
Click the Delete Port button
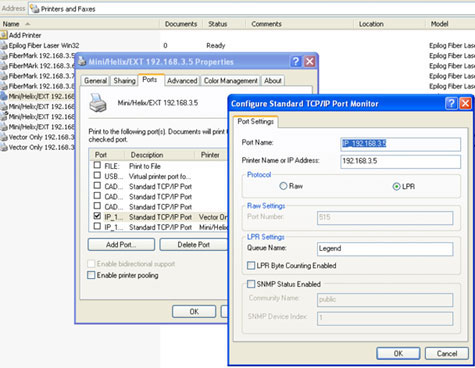tap(193, 245)
